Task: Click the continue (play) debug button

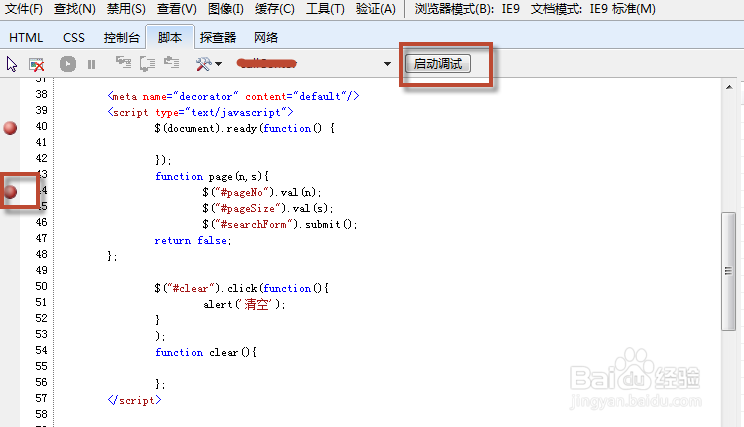Action: tap(68, 64)
